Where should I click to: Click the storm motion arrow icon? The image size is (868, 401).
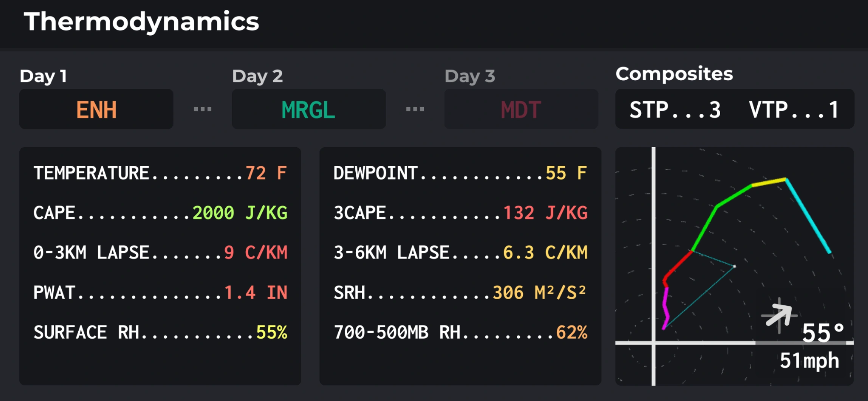[780, 315]
